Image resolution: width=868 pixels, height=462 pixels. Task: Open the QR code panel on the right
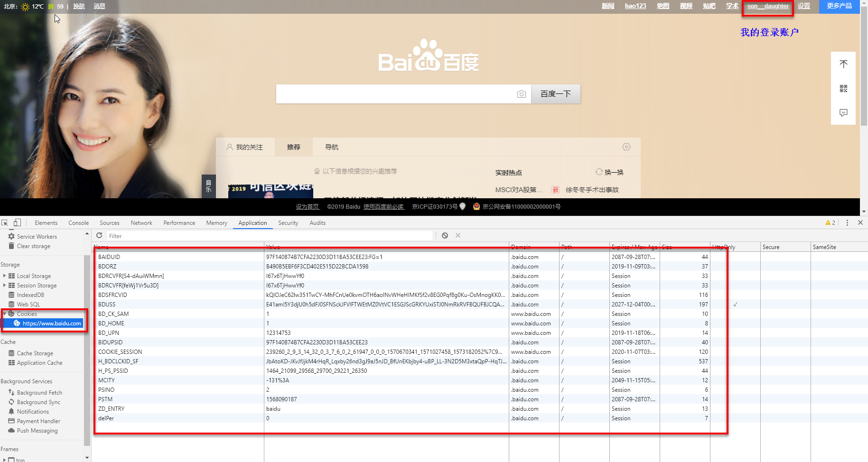click(843, 88)
